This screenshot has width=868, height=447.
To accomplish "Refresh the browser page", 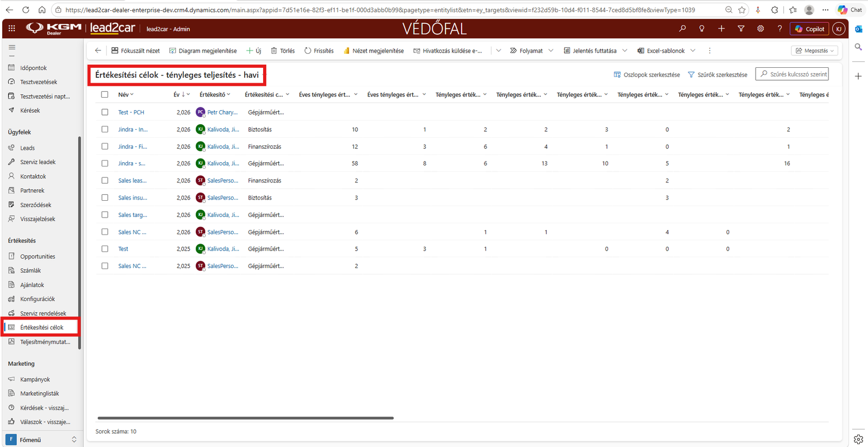I will click(x=25, y=10).
